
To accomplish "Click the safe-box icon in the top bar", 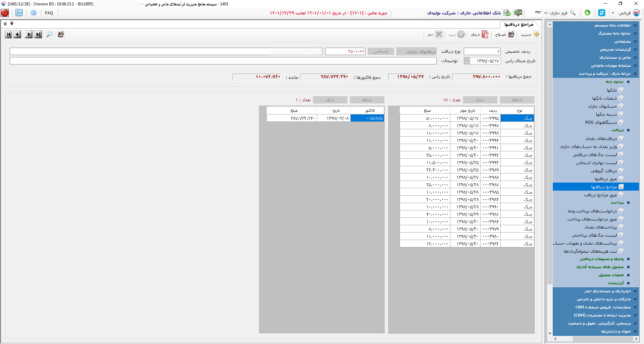I will pyautogui.click(x=518, y=13).
